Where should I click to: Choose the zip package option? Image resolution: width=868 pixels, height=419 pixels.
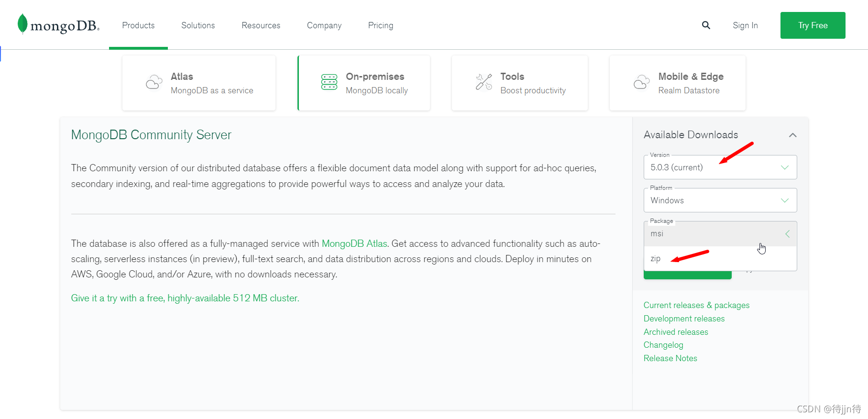tap(720, 259)
